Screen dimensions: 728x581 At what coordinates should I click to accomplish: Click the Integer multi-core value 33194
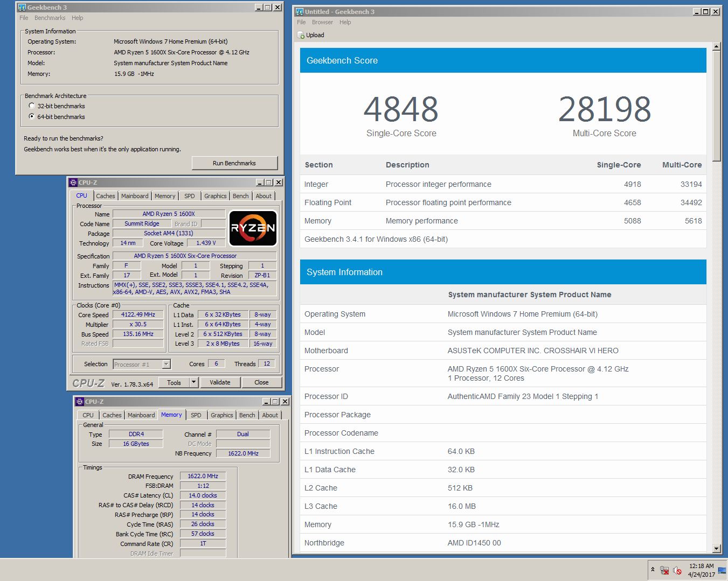(691, 184)
